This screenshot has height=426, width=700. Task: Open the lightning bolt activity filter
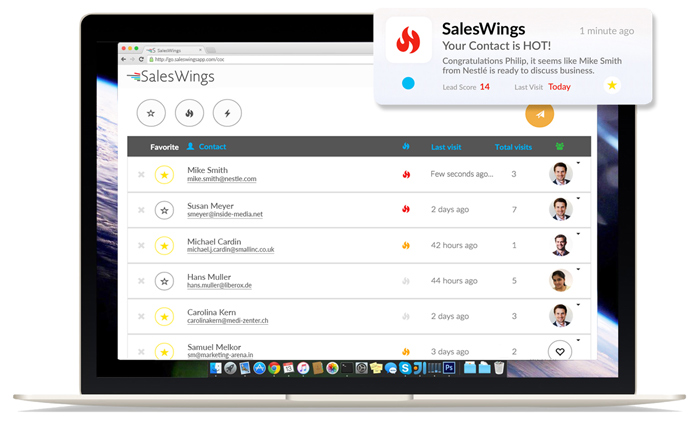227,113
